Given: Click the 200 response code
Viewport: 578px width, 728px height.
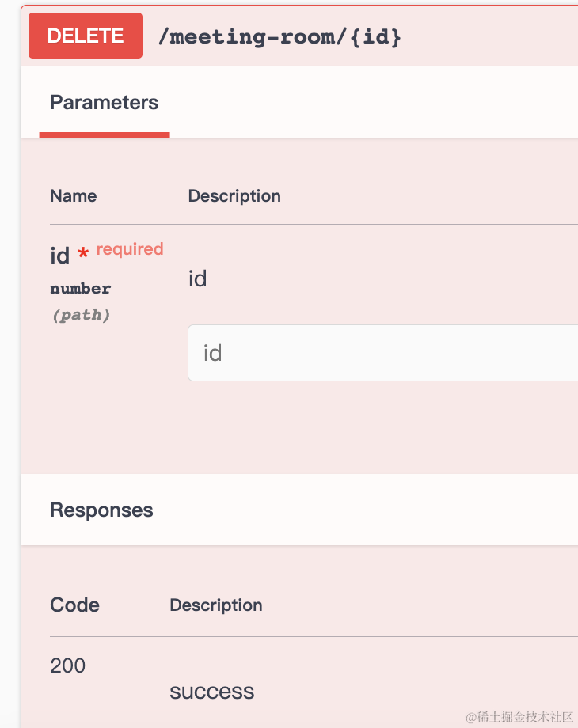Looking at the screenshot, I should pyautogui.click(x=68, y=665).
